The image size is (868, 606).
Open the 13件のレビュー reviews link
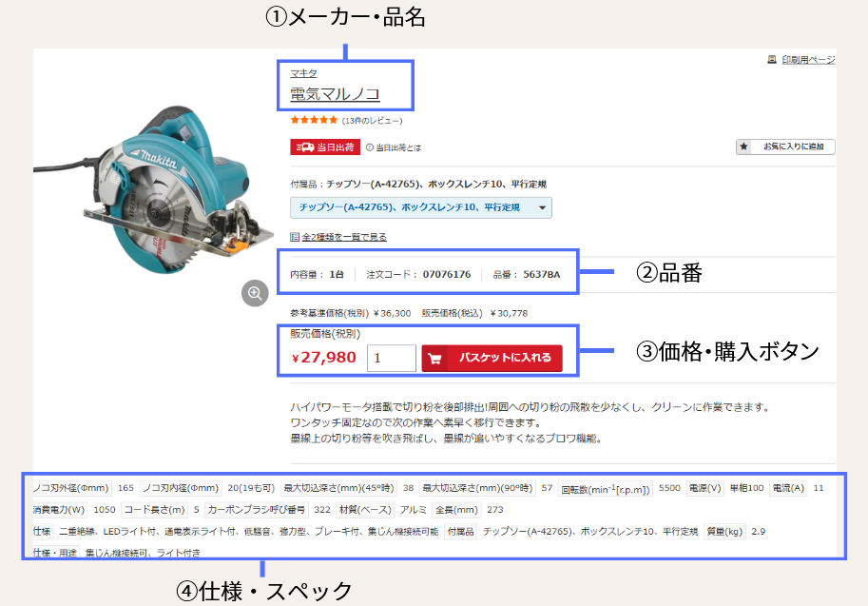372,120
